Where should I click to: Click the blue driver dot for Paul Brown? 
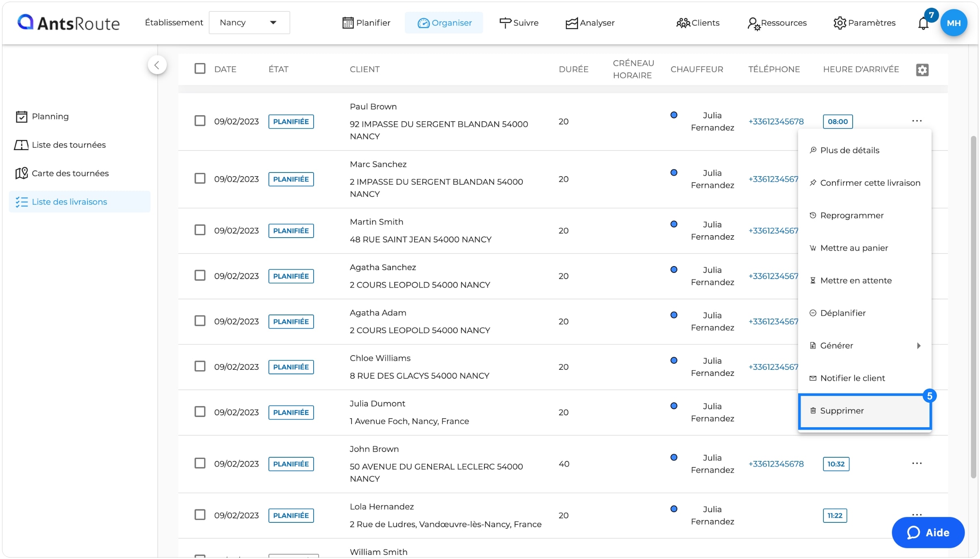[x=674, y=115]
